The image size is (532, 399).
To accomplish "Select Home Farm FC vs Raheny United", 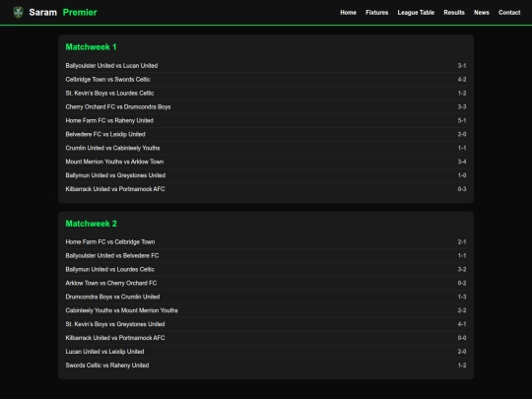I will [x=266, y=120].
